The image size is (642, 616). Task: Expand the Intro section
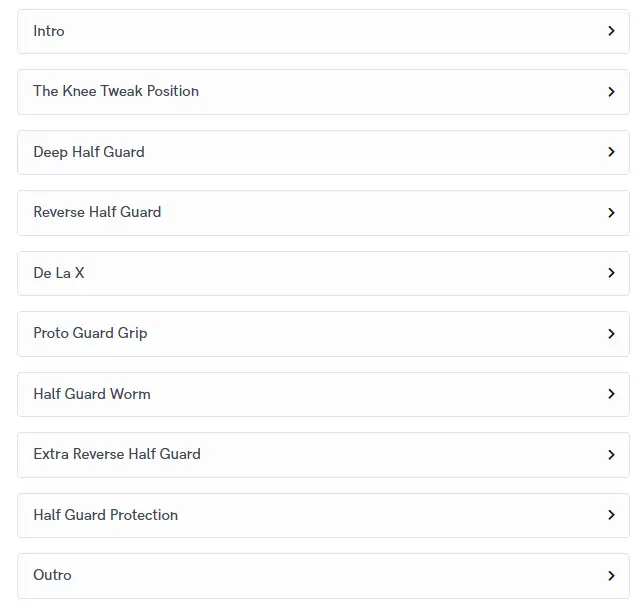(49, 31)
